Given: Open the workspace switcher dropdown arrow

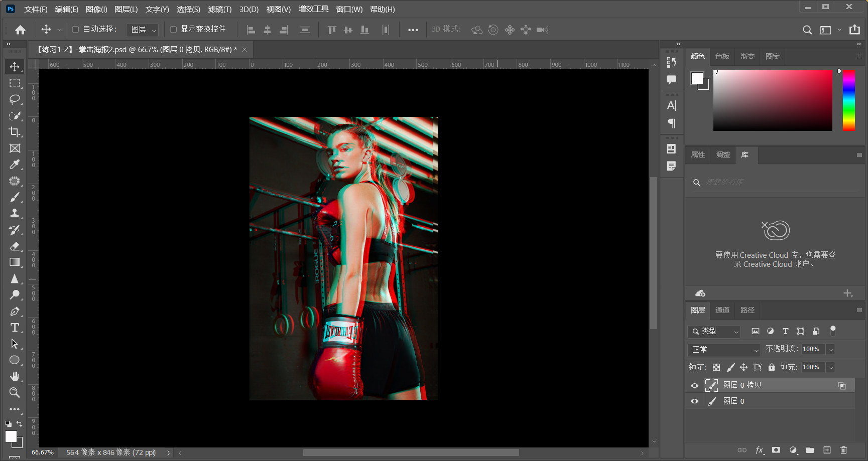Looking at the screenshot, I should pos(839,30).
